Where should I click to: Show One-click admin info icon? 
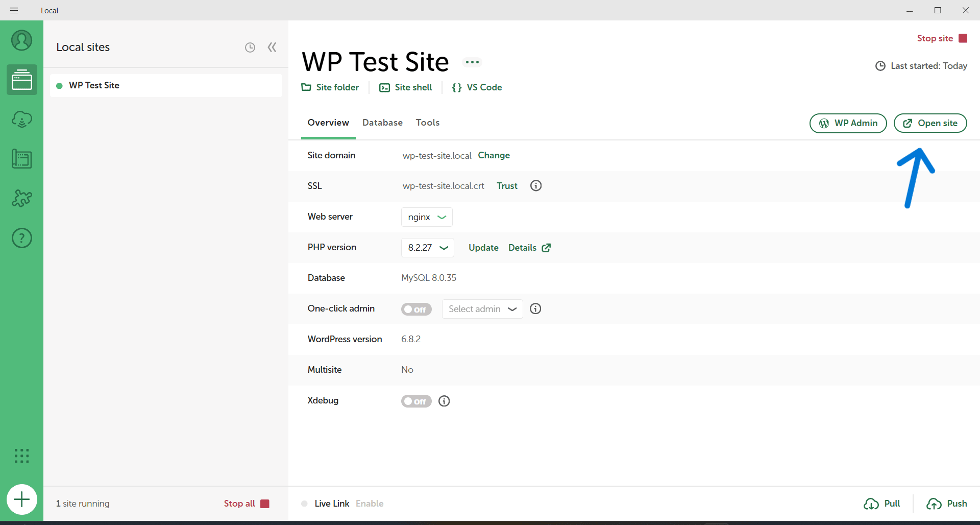[535, 308]
